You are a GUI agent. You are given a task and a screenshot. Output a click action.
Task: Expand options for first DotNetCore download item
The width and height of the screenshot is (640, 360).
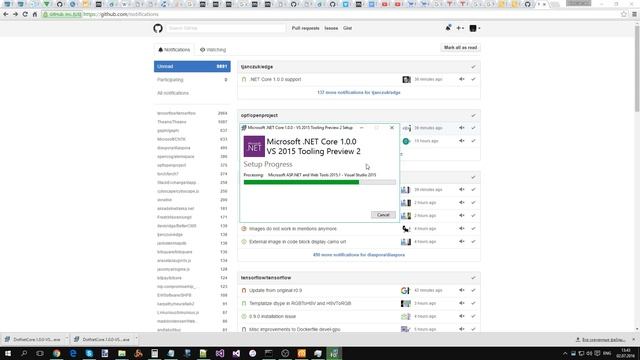(66, 339)
